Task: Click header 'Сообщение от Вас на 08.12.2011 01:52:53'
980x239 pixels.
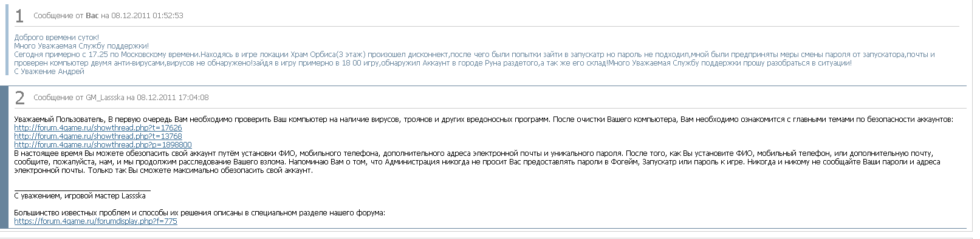Action: pyautogui.click(x=108, y=16)
